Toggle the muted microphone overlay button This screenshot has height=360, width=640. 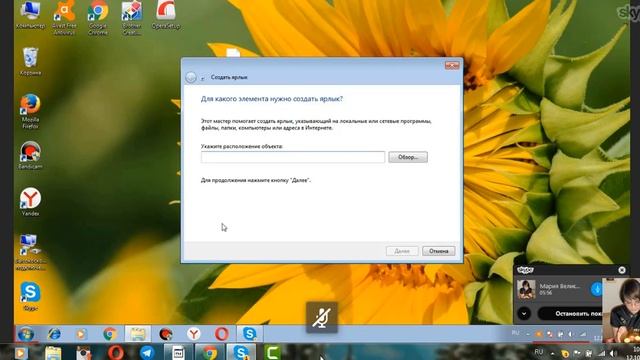322,317
